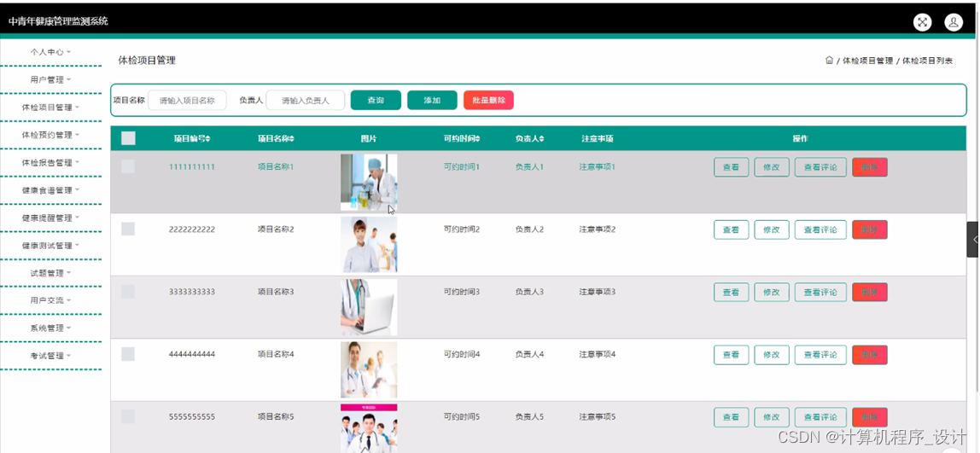Open the laptop doctor thumbnail in row 3

369,307
